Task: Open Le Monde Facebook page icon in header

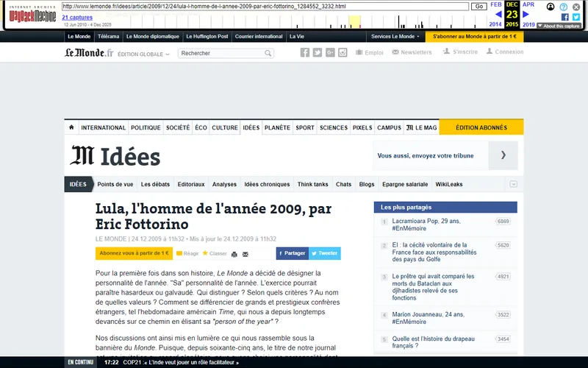Action: pyautogui.click(x=305, y=52)
